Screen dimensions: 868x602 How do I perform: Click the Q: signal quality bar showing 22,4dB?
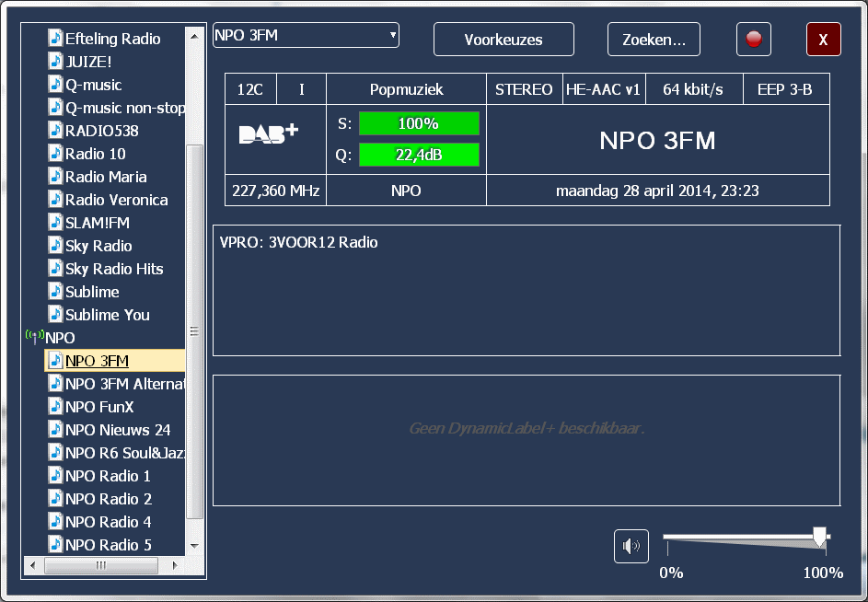point(419,155)
